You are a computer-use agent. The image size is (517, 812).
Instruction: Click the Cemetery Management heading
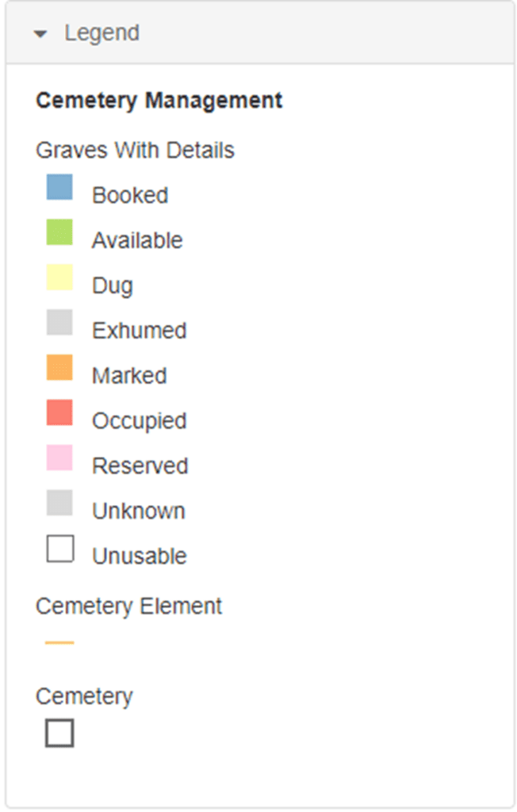click(x=159, y=101)
